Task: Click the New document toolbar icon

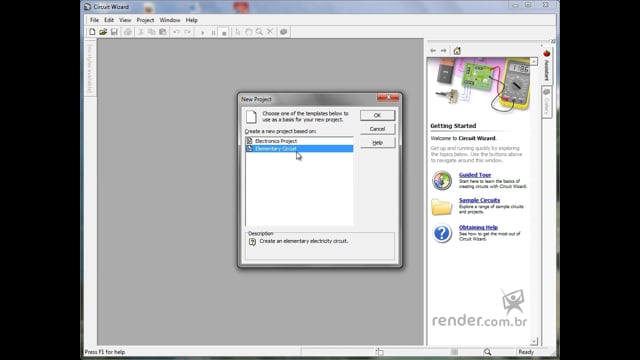Action: pos(92,32)
